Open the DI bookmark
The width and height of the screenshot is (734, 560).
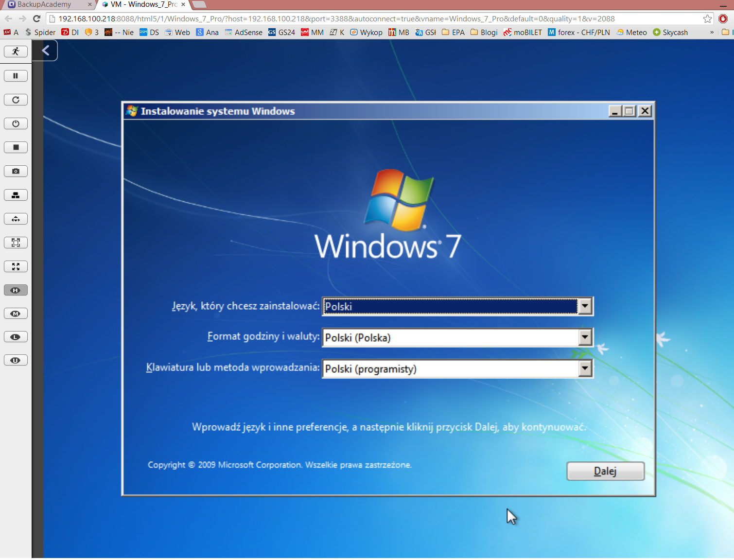click(x=70, y=32)
